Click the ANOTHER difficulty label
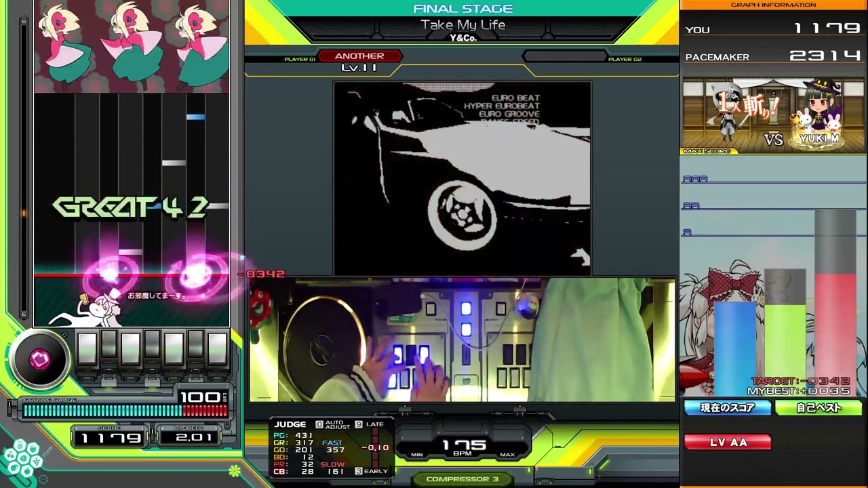 tap(359, 56)
